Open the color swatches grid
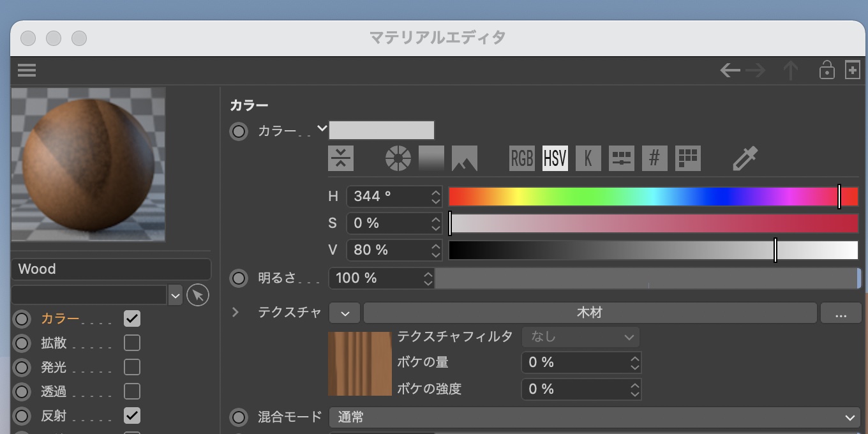This screenshot has width=868, height=434. [687, 158]
